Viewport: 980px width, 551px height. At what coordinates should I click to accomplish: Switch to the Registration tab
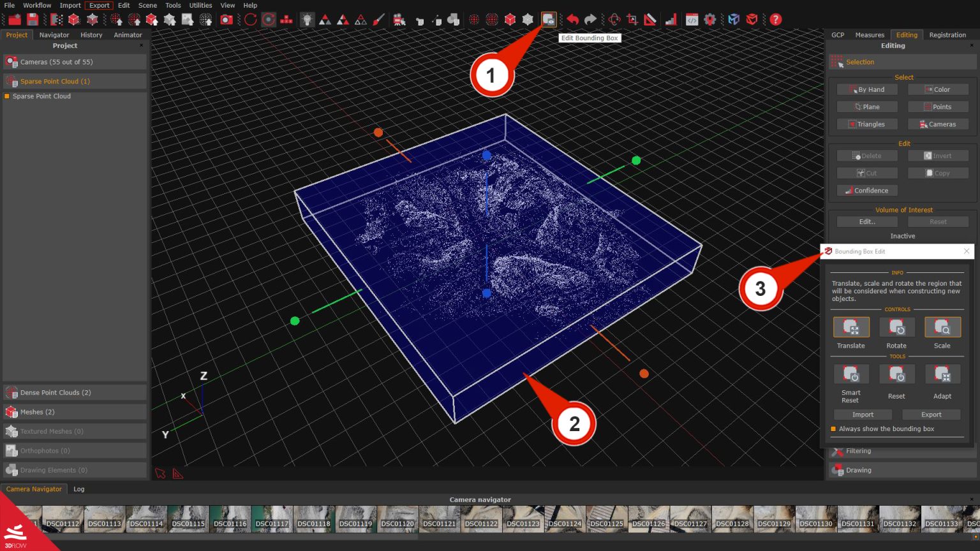pyautogui.click(x=947, y=34)
